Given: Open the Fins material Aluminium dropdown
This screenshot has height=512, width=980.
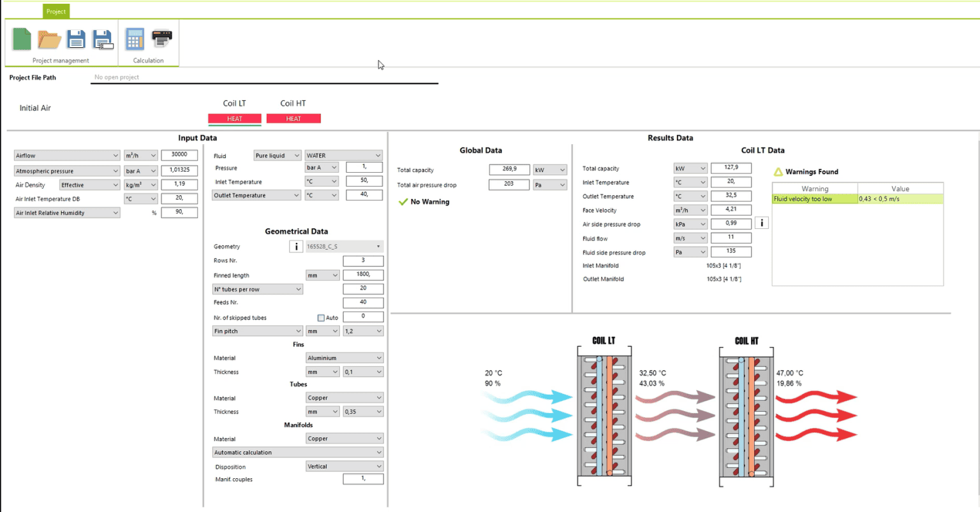Looking at the screenshot, I should 345,358.
